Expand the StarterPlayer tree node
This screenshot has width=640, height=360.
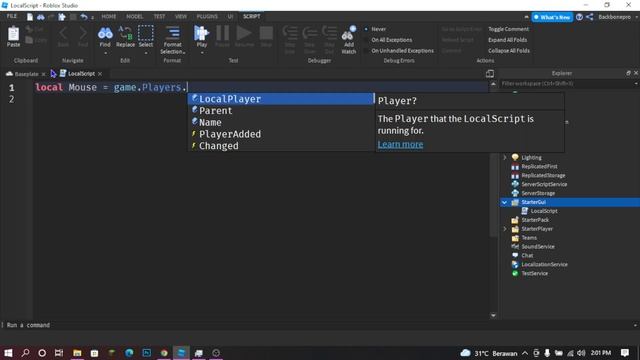pyautogui.click(x=505, y=229)
